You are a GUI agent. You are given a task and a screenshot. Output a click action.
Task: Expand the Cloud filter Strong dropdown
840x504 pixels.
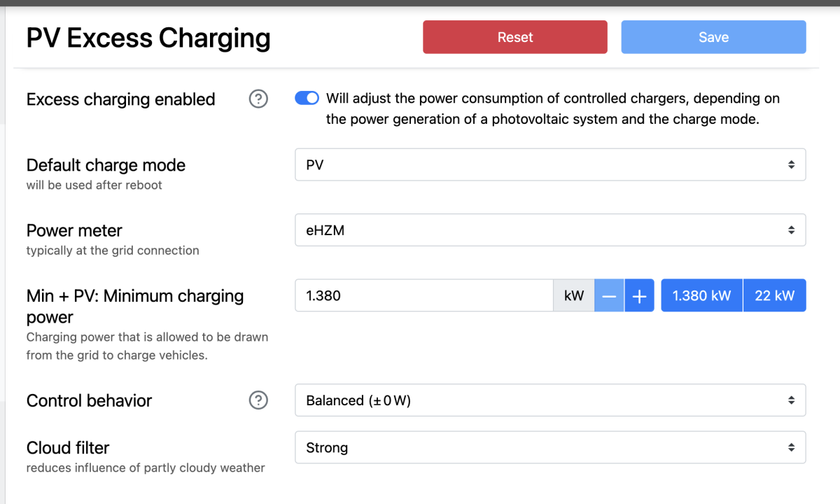tap(550, 447)
